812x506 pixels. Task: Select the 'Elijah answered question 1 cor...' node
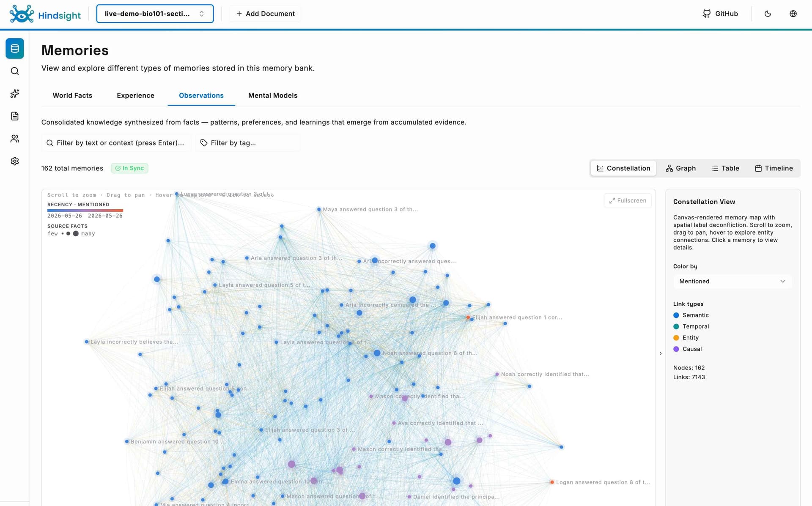click(468, 317)
